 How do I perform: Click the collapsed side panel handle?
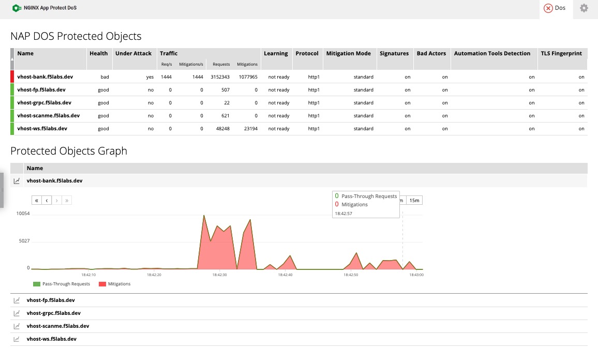2,190
